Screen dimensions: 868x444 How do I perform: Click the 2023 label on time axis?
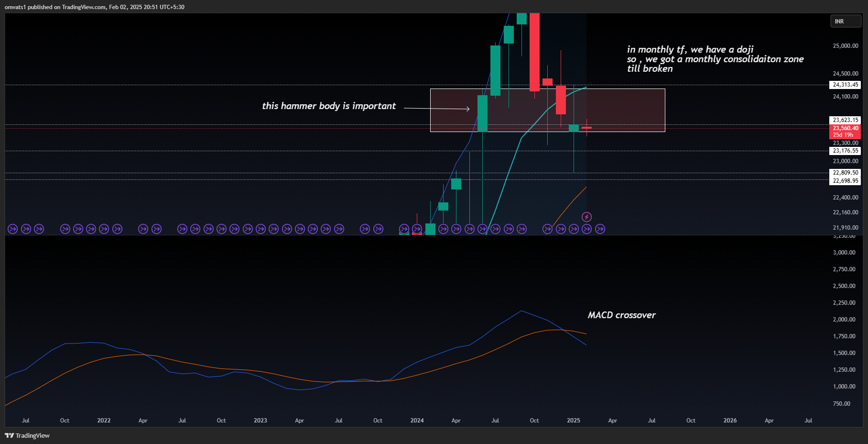[x=260, y=421]
